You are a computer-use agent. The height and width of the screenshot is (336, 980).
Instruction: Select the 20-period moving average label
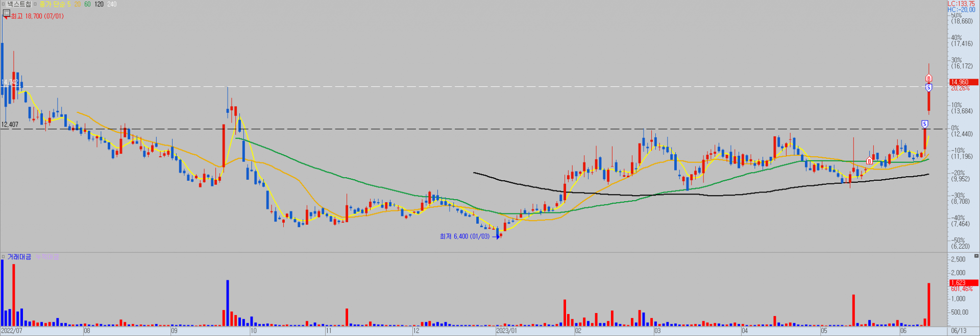77,4
